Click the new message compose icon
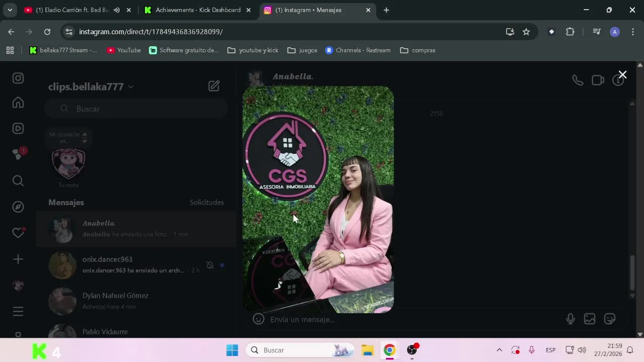The image size is (644, 362). point(214,86)
